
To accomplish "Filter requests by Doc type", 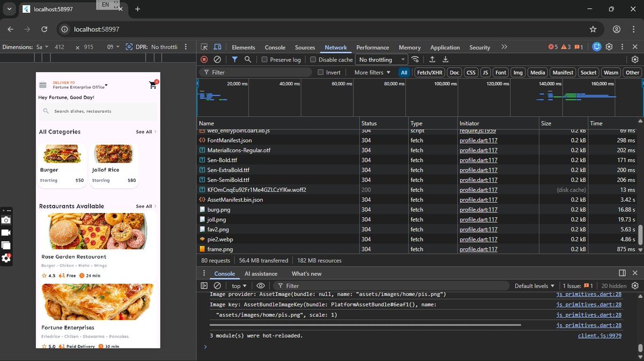I will pos(455,72).
